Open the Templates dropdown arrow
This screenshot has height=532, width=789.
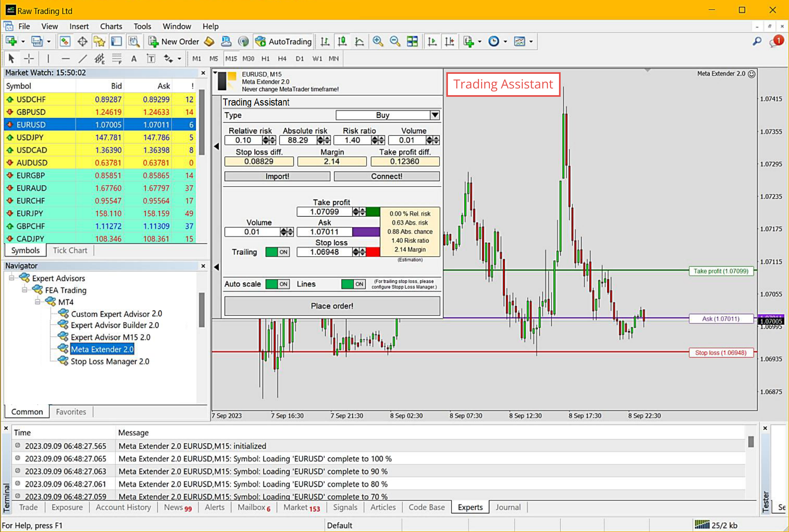click(x=531, y=41)
